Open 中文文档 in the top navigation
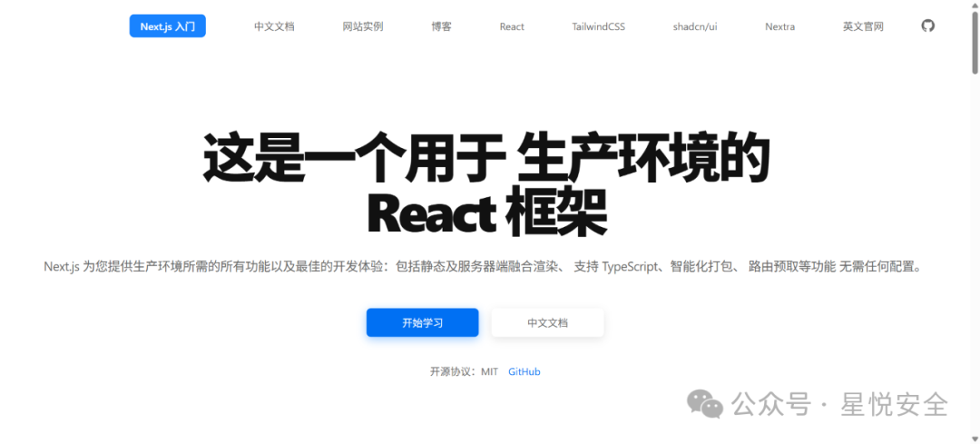 coord(274,26)
